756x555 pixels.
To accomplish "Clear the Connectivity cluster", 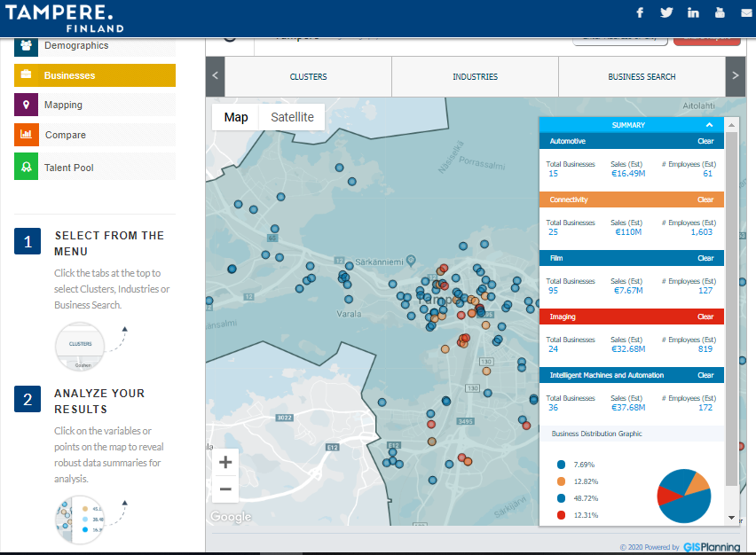I will [x=705, y=199].
